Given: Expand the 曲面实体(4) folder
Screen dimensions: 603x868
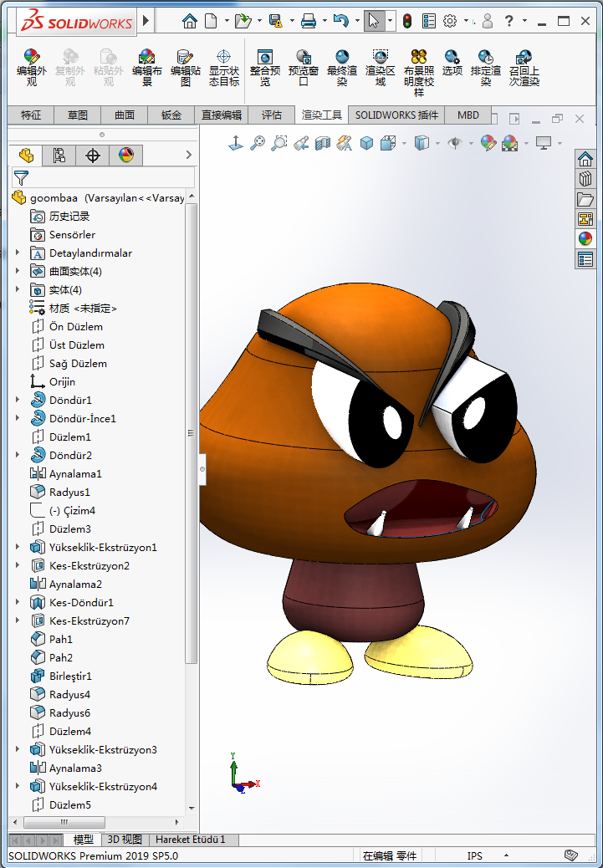Looking at the screenshot, I should 18,271.
